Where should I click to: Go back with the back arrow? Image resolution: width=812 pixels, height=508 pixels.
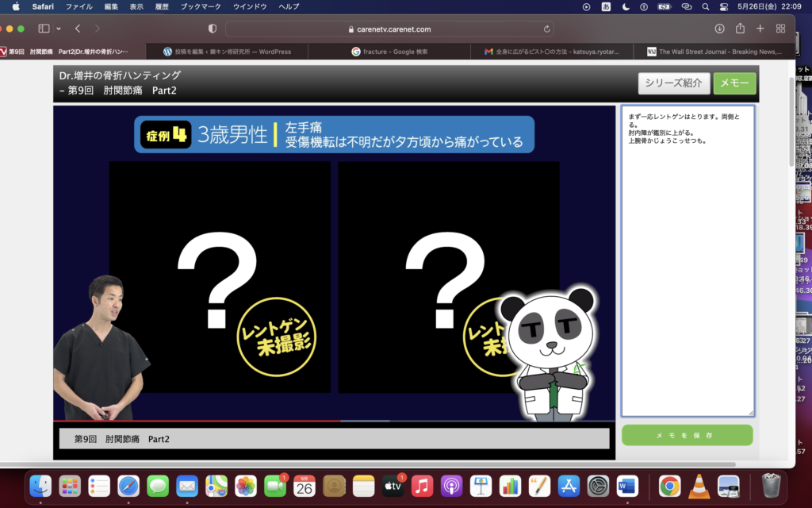(78, 29)
